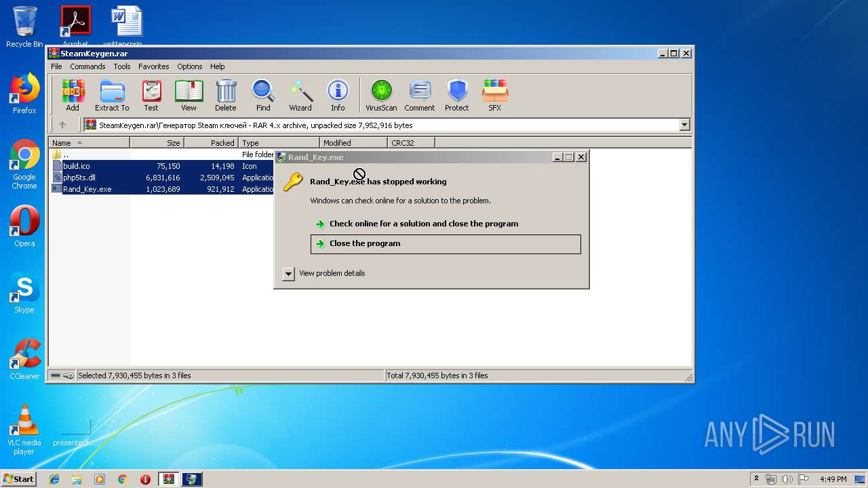Sort file list by CRC32 column
The width and height of the screenshot is (868, 488).
[412, 143]
